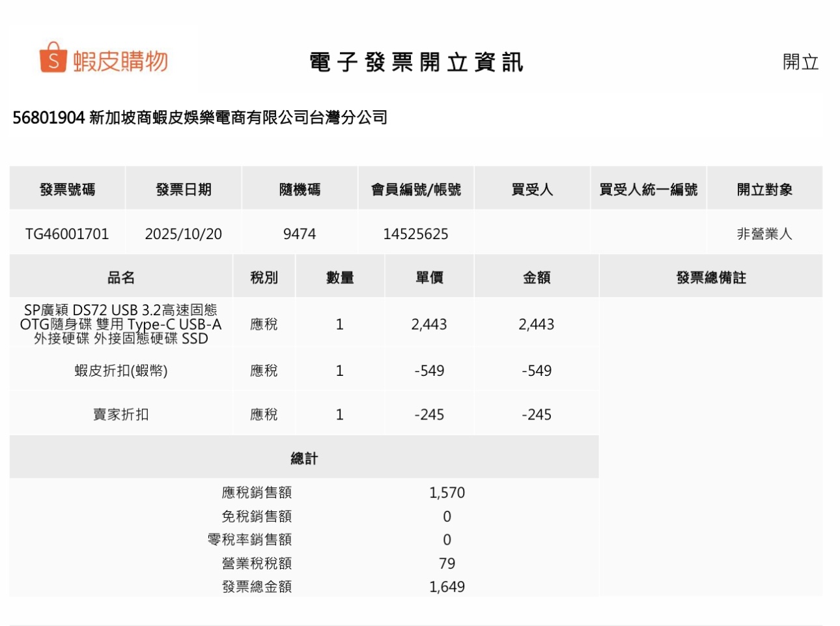Click the 會員編號/帳號 column header

pos(415,190)
